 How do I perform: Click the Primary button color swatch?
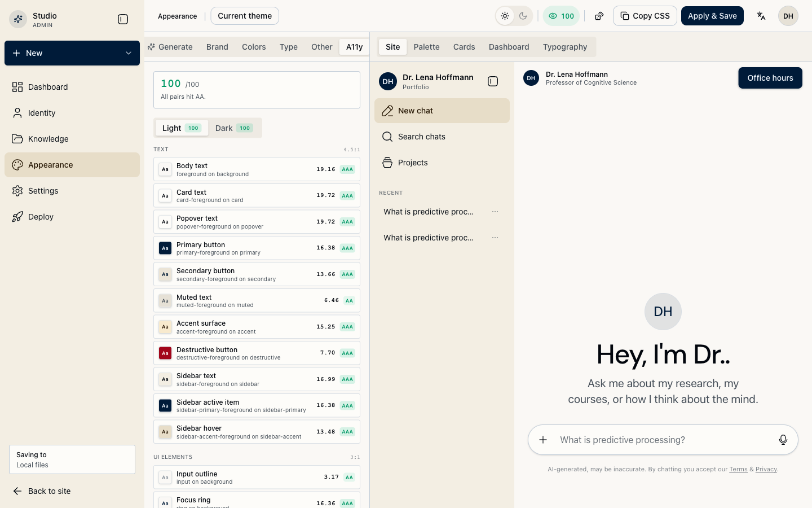[x=165, y=248]
